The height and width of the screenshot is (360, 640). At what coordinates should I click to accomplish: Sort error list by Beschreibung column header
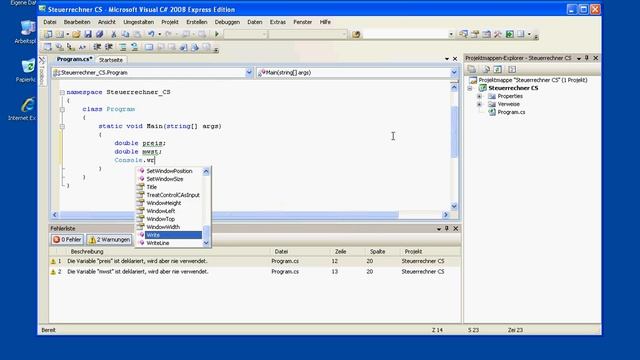(87, 252)
